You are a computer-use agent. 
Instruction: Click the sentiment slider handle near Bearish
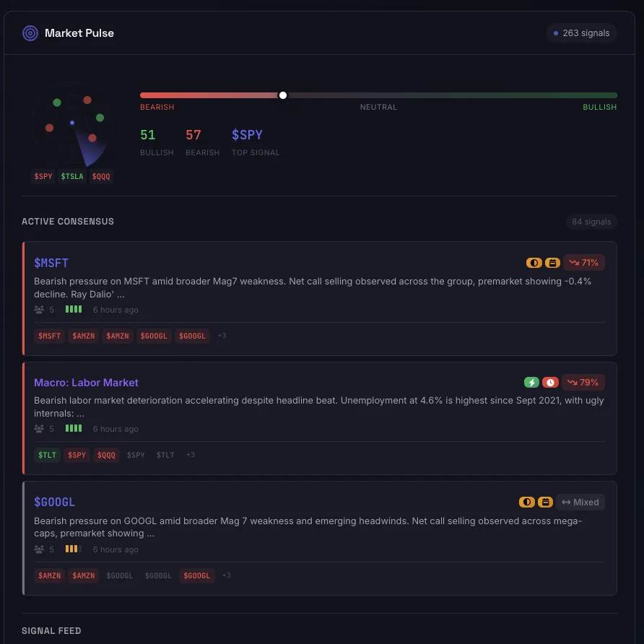282,95
